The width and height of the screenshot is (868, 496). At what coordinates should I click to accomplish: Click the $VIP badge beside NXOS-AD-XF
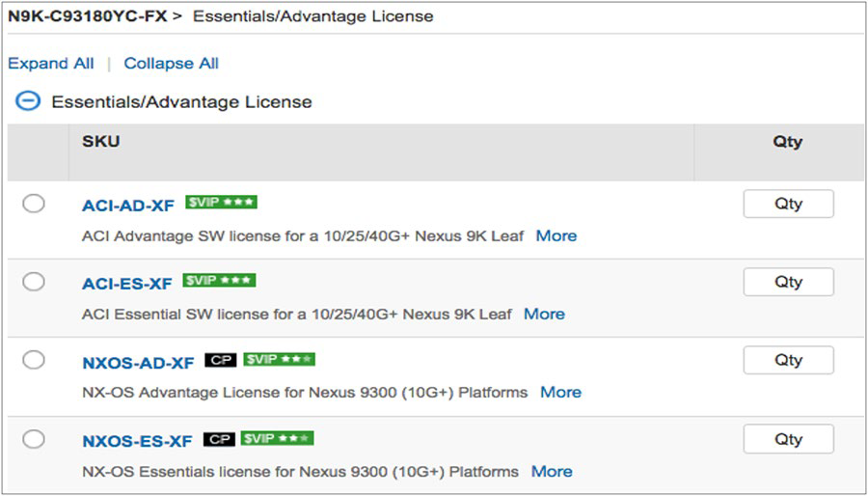pos(280,360)
